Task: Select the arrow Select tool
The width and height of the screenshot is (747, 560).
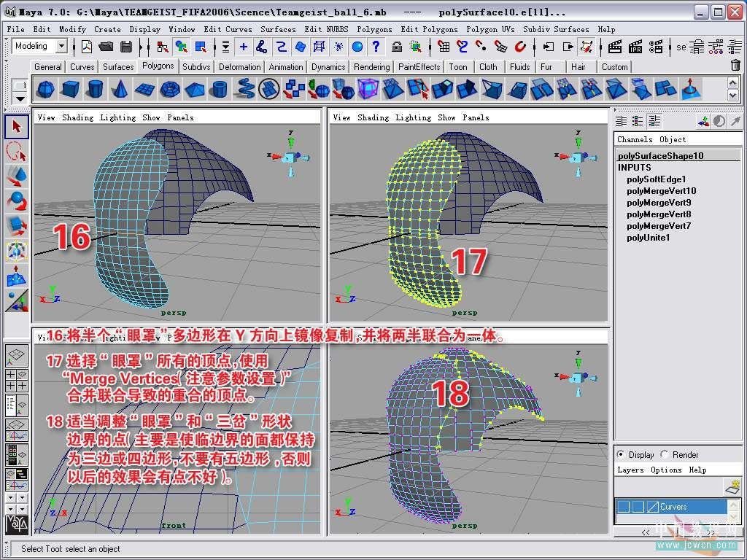Action: click(16, 127)
